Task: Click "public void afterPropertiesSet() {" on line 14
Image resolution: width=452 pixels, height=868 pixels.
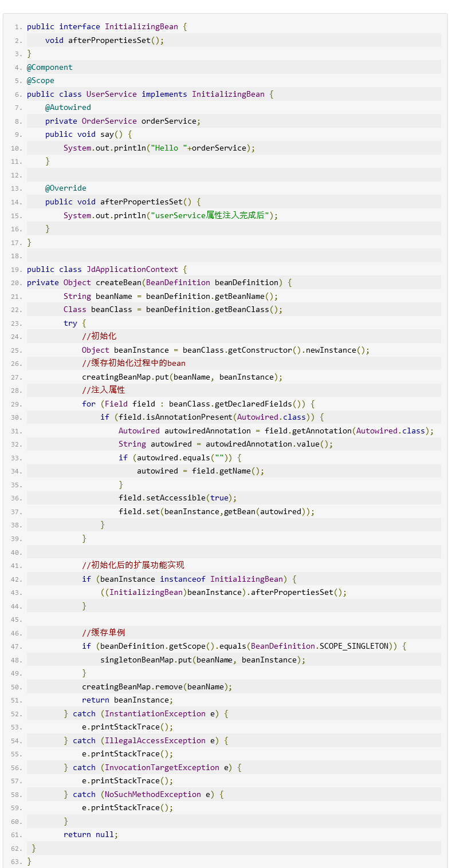Action: (x=123, y=202)
